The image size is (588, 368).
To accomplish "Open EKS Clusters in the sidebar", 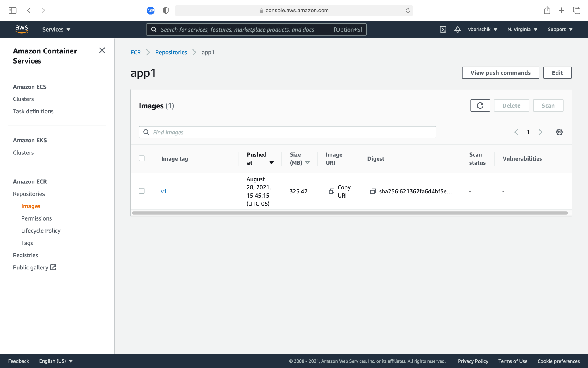I will click(23, 153).
